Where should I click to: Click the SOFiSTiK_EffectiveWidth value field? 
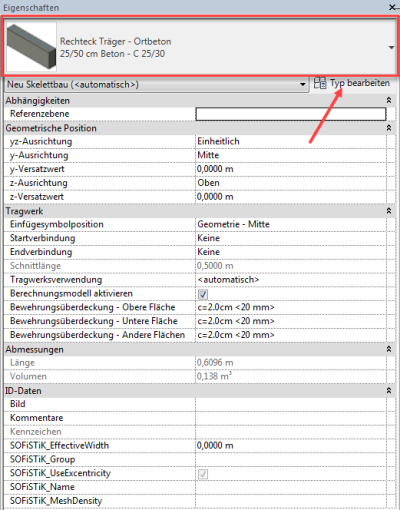pos(291,446)
